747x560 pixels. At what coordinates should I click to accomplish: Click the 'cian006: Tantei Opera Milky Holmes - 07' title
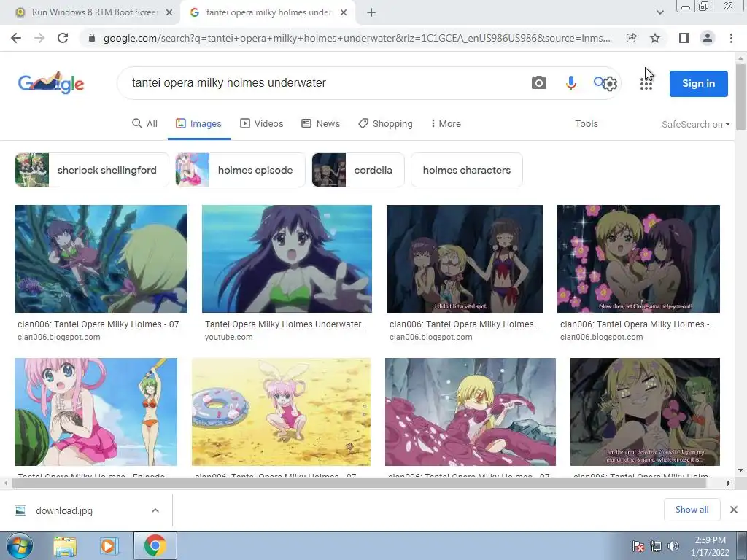tap(98, 324)
